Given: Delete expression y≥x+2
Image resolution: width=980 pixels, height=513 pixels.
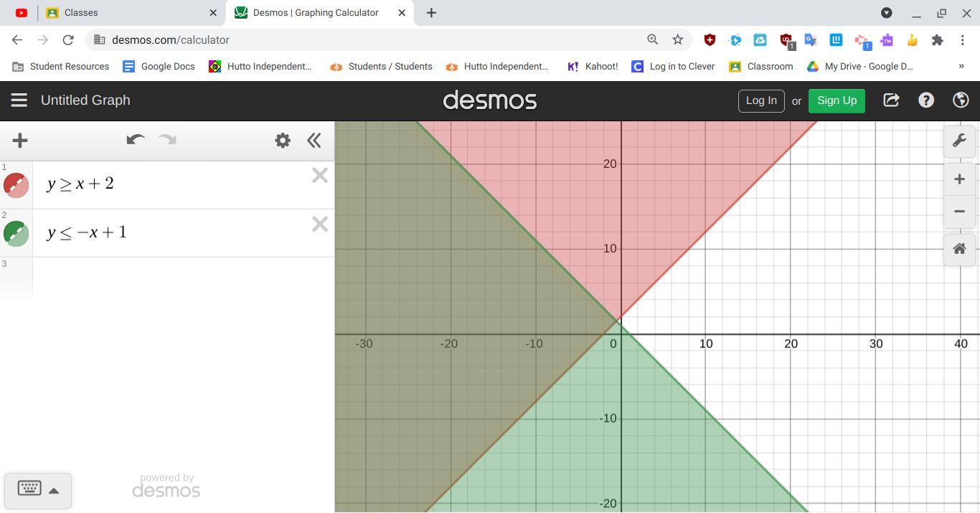Looking at the screenshot, I should 320,176.
